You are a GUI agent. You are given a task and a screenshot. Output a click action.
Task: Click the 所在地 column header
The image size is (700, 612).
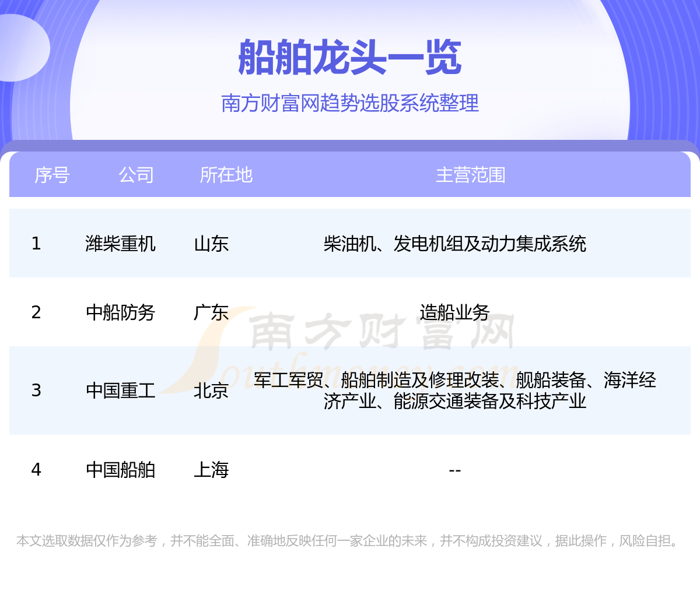(226, 175)
